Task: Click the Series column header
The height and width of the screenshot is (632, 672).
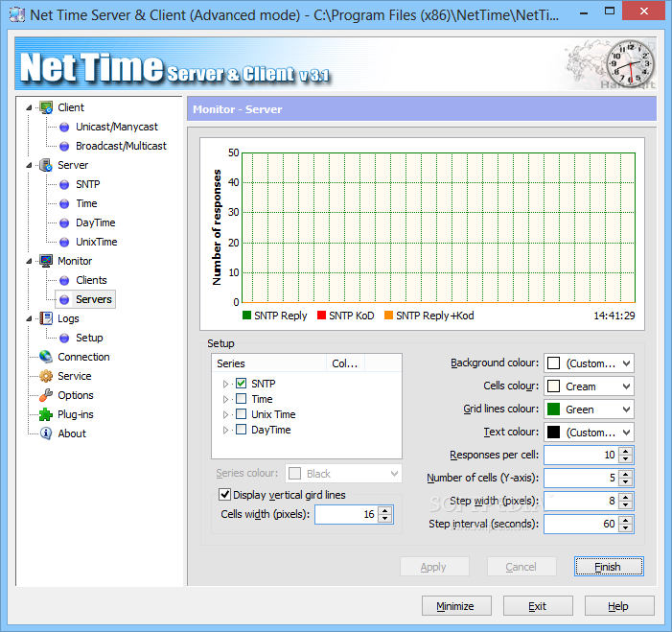Action: 268,363
